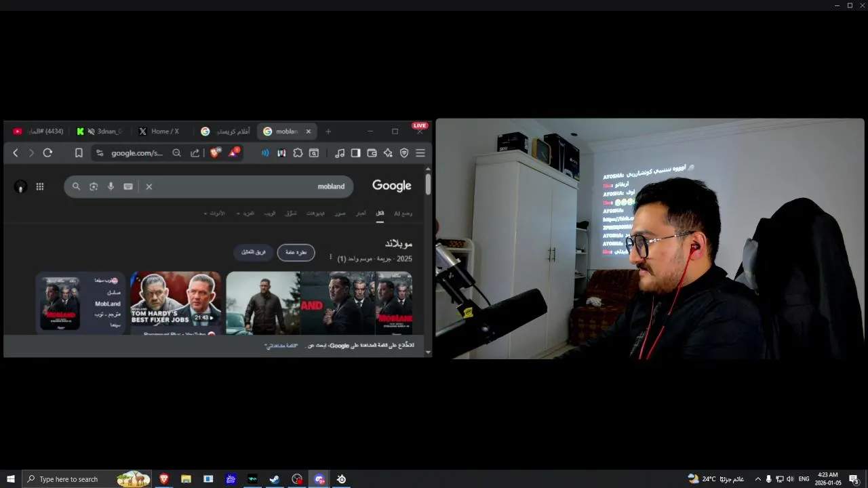Select the صور images results tab
868x488 pixels.
(x=340, y=213)
